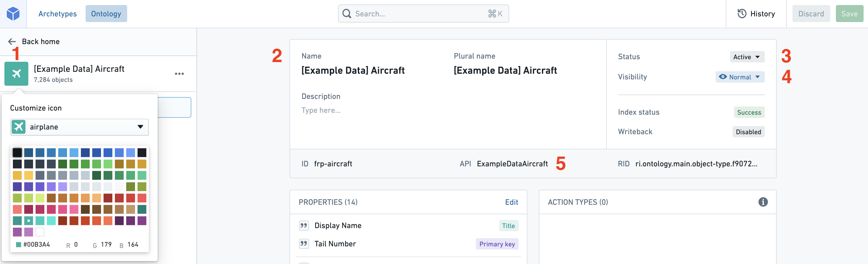Click the Success index status badge
Screen dimensions: 868x264
tap(749, 112)
